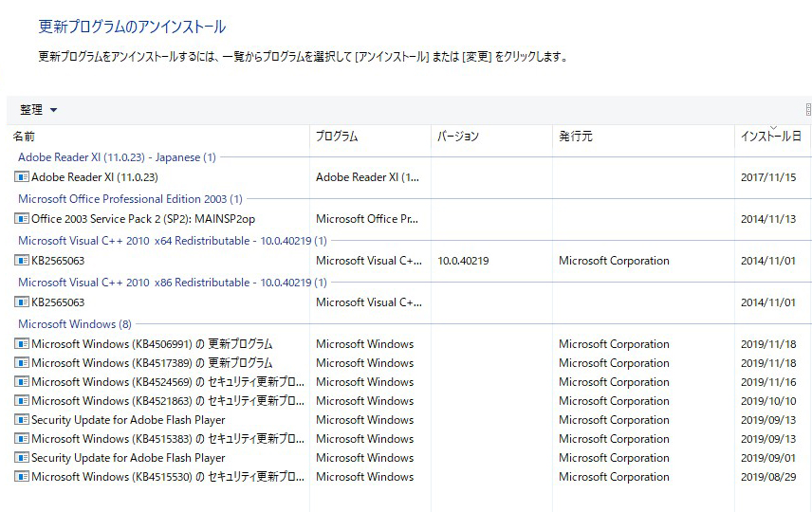Viewport: 812px width, 512px height.
Task: Click icon for KB2565063 under x86 Redistributable
Action: (x=22, y=302)
